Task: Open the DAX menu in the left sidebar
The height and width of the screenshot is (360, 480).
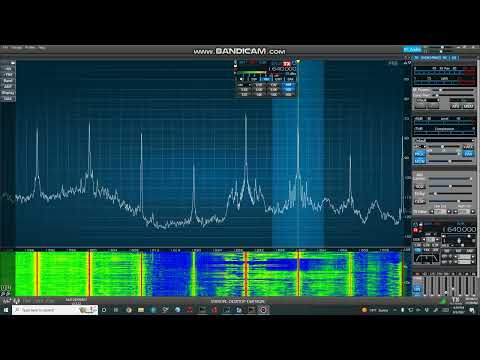Action: pyautogui.click(x=8, y=99)
